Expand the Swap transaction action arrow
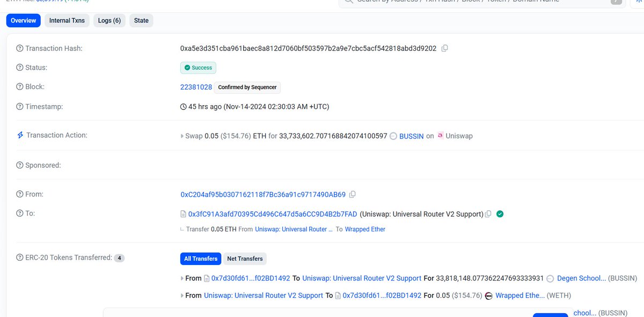Viewport: 644px width, 317px height. coord(182,136)
